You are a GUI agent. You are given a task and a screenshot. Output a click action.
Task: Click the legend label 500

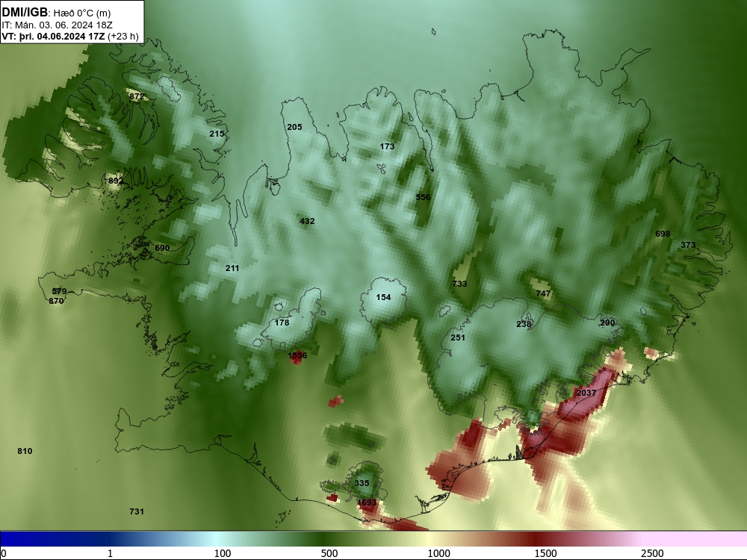tap(329, 553)
